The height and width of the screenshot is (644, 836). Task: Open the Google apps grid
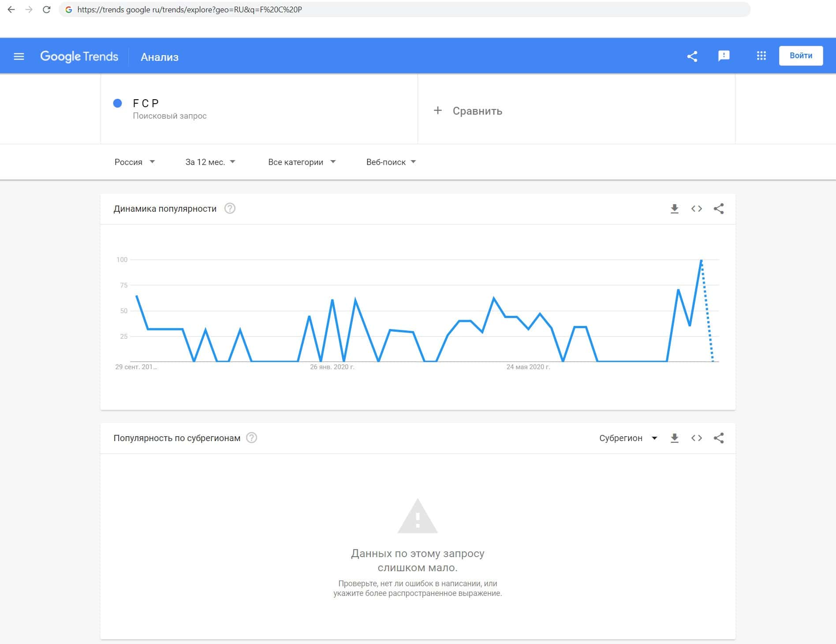coord(761,56)
